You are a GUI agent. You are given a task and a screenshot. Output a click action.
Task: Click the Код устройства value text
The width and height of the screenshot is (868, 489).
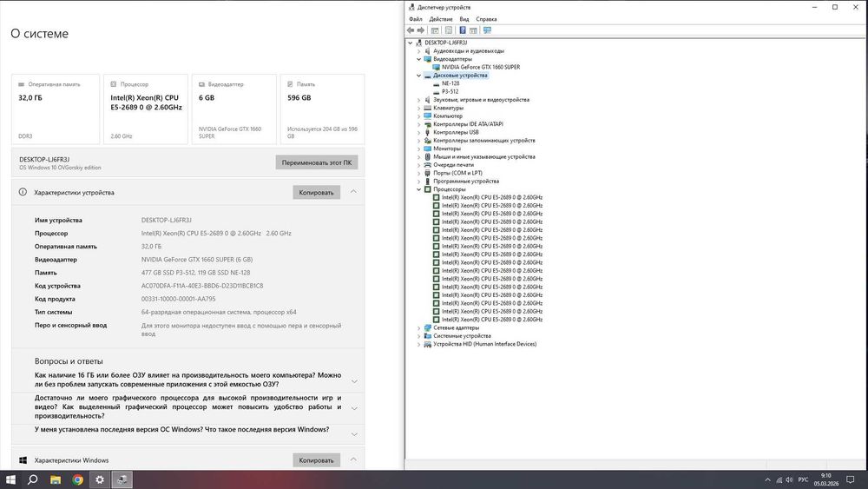[x=202, y=286]
